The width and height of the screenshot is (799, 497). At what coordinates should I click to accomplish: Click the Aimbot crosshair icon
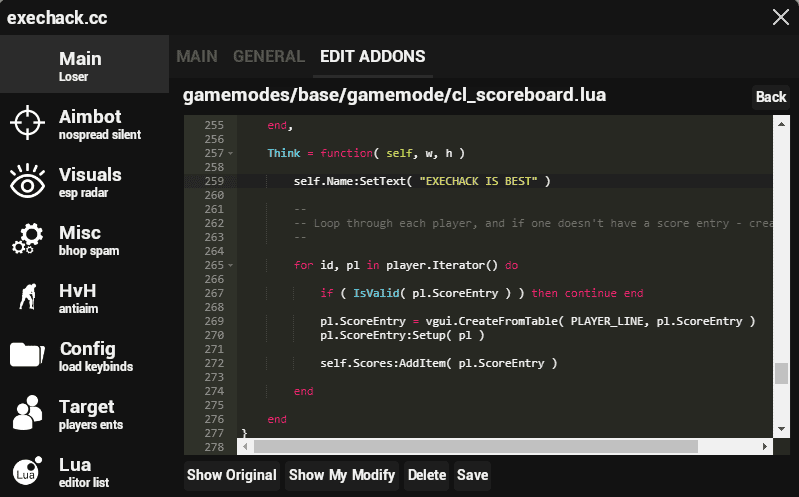[26, 123]
